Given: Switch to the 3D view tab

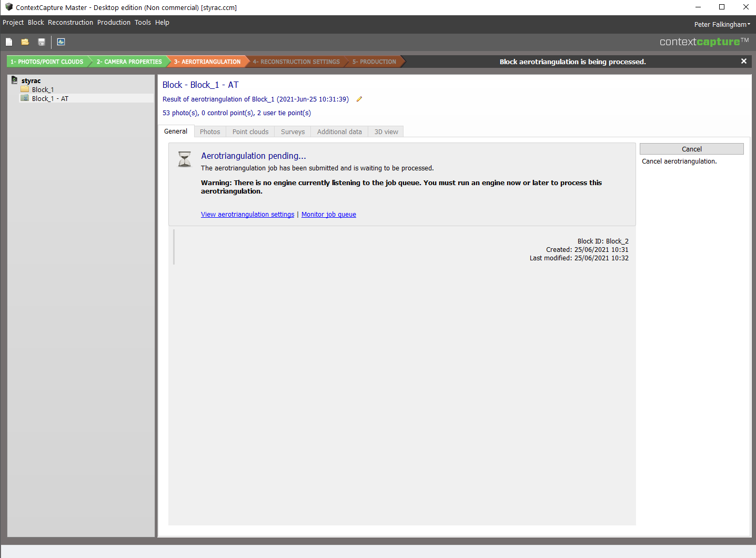Looking at the screenshot, I should (386, 132).
